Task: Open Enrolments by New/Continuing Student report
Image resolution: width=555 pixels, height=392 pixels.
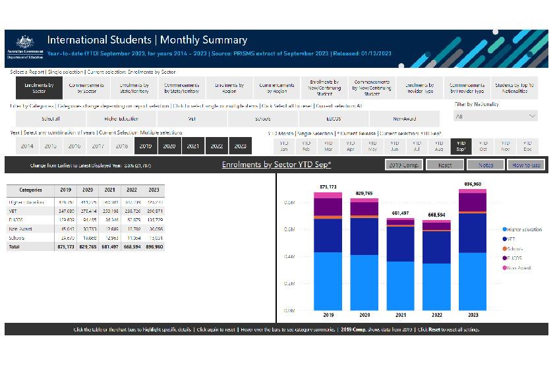Action: coord(324,88)
